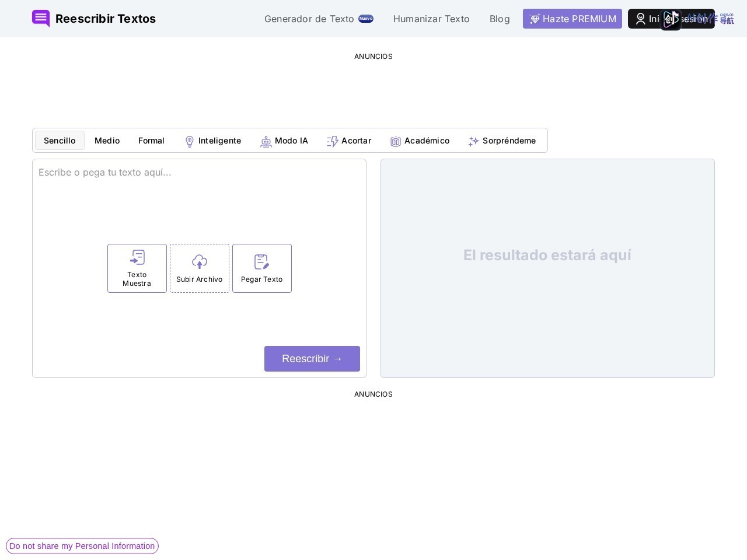Viewport: 747px width, 560px height.
Task: Click the overlay navigation logo top right
Action: pyautogui.click(x=697, y=19)
